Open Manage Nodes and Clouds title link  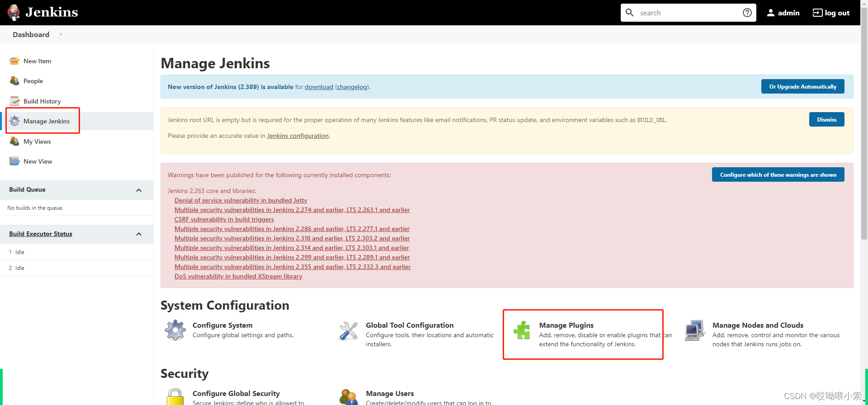(x=758, y=325)
